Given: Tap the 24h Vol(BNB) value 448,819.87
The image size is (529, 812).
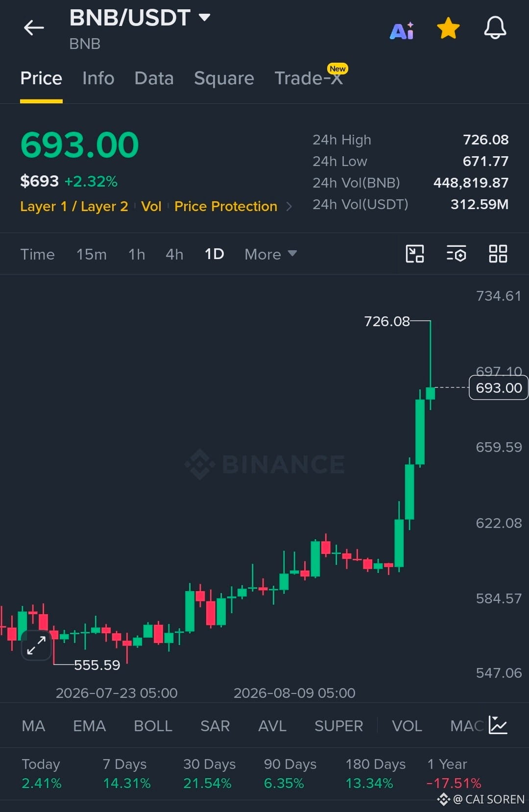Looking at the screenshot, I should coord(471,183).
